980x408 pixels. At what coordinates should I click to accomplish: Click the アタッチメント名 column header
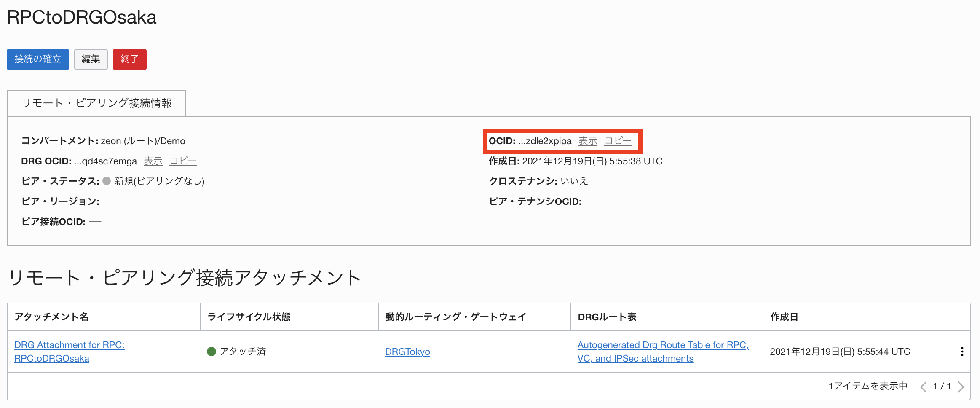52,317
